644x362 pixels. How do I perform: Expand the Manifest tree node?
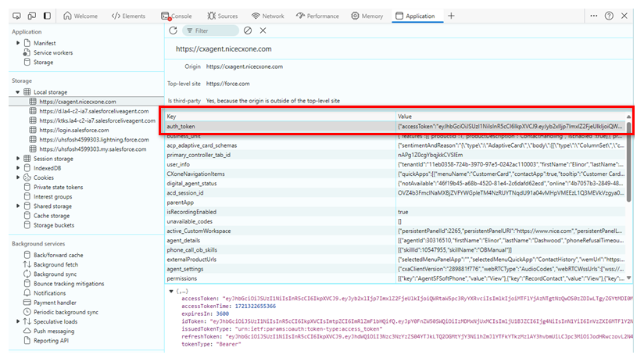[18, 43]
